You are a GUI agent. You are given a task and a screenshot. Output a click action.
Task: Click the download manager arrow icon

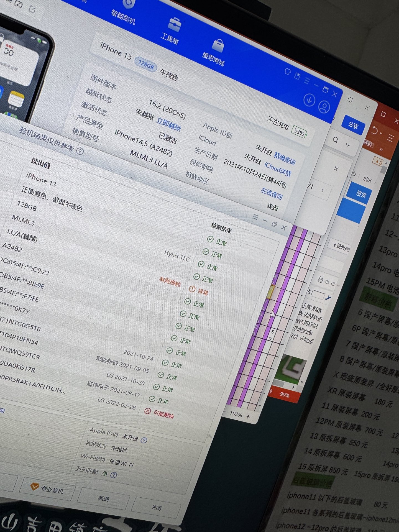(309, 100)
